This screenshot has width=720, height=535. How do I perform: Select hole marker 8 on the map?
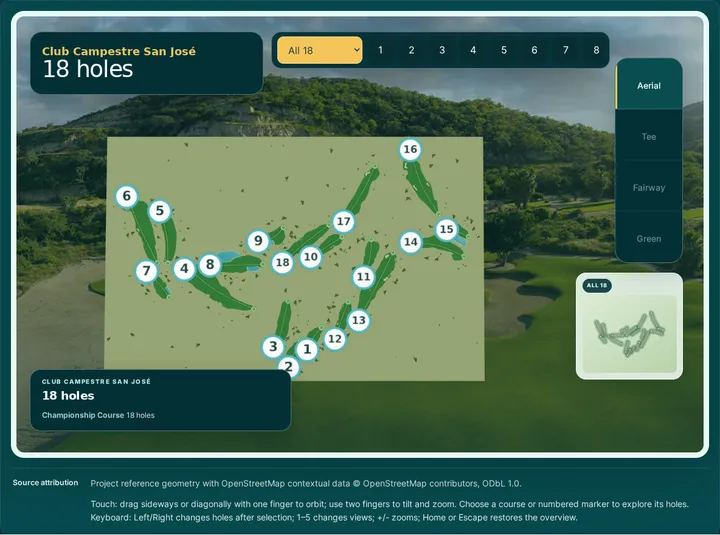(x=210, y=265)
